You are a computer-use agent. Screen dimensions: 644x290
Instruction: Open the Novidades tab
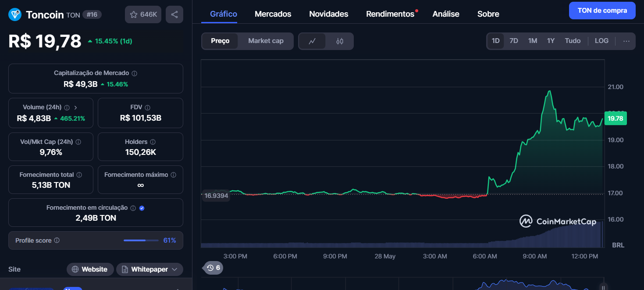click(x=328, y=14)
